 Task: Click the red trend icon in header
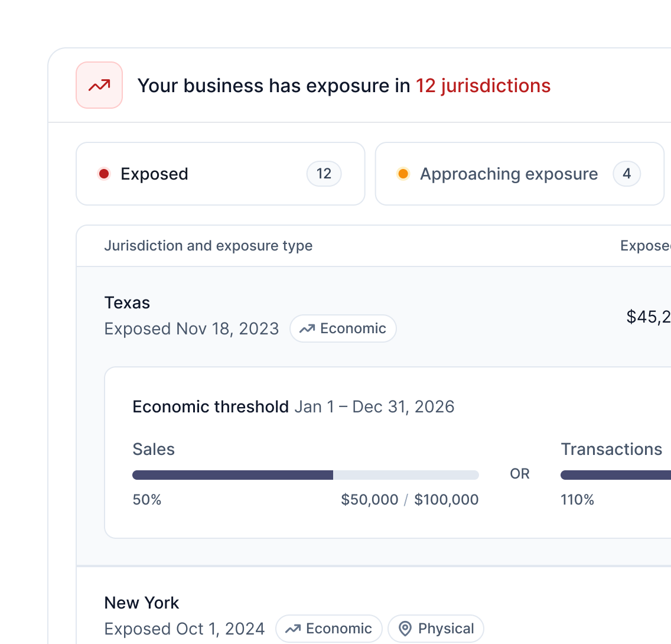[x=99, y=85]
